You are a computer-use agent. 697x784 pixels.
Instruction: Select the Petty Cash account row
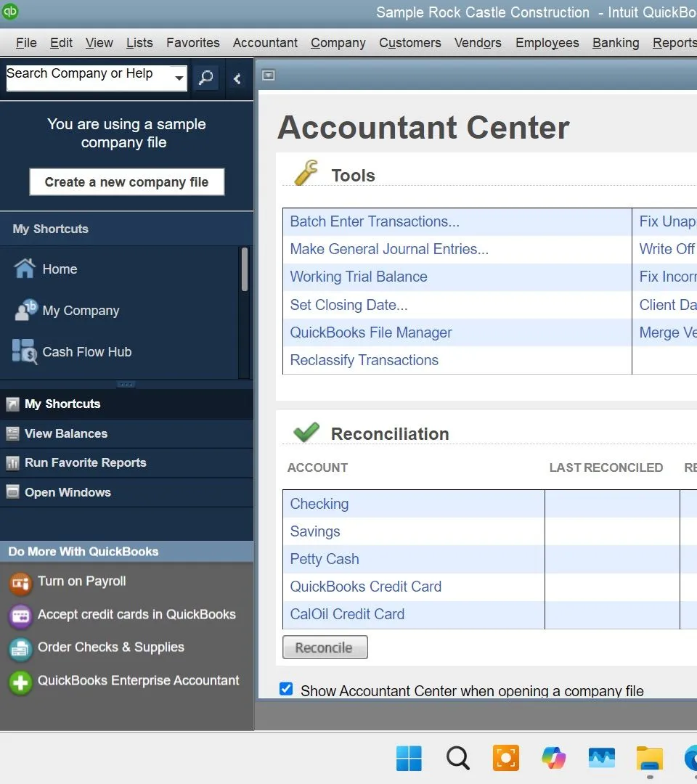click(414, 558)
